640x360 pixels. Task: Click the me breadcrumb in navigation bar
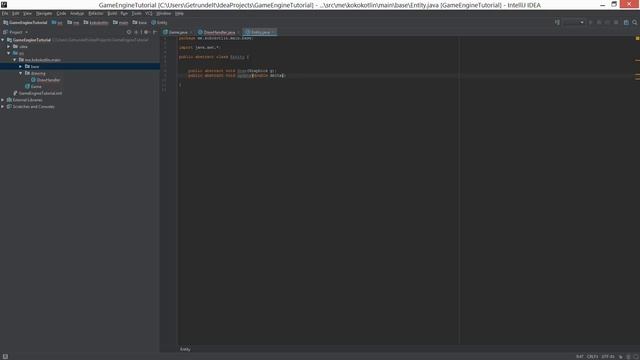[x=73, y=22]
